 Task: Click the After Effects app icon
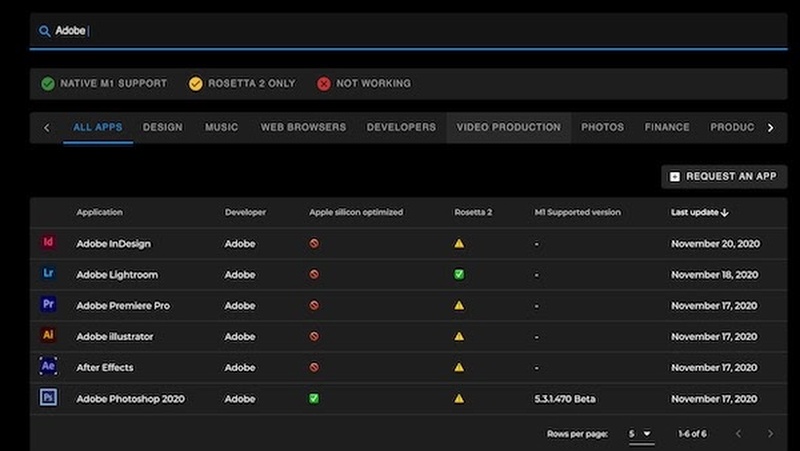click(x=48, y=367)
